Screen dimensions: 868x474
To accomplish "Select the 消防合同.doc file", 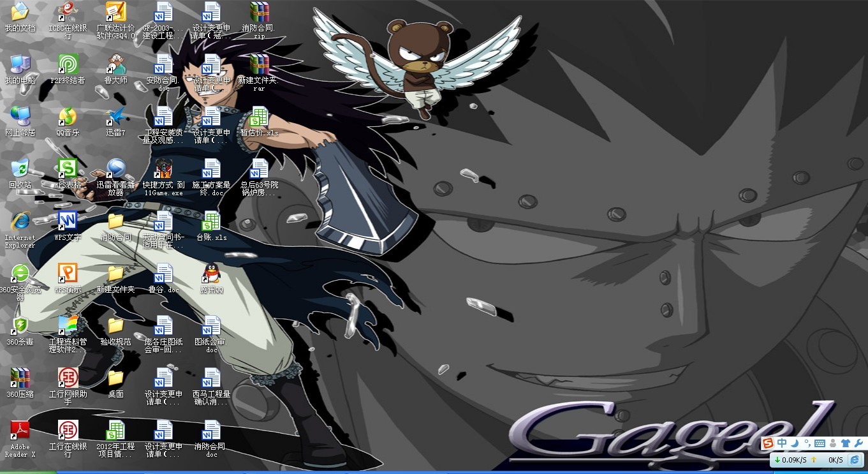I will pos(211,440).
